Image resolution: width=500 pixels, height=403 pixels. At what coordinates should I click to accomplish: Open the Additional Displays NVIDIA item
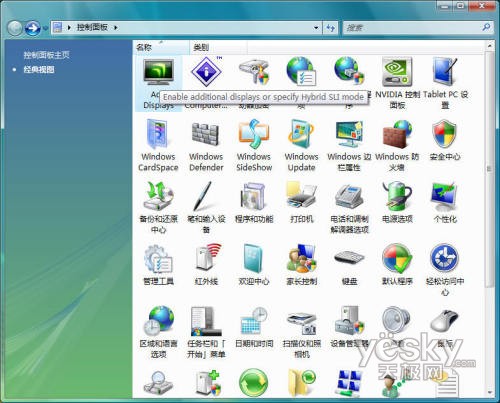tap(158, 83)
